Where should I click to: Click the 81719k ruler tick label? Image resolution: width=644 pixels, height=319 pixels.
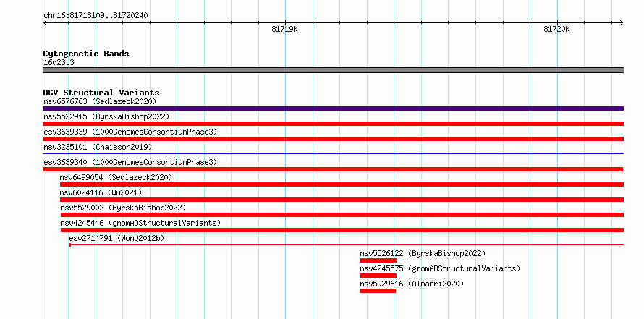click(x=284, y=30)
